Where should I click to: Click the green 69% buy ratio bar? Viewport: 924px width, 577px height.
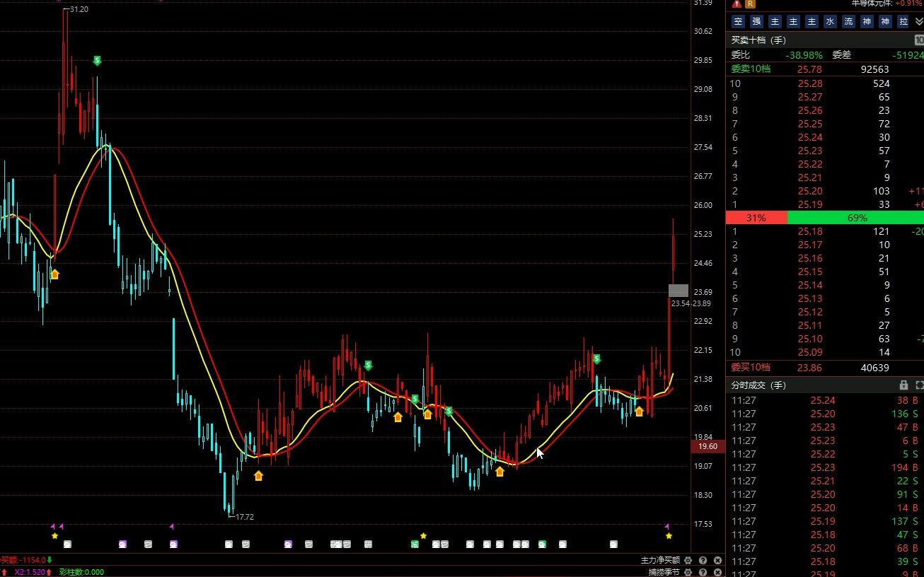[x=855, y=218]
